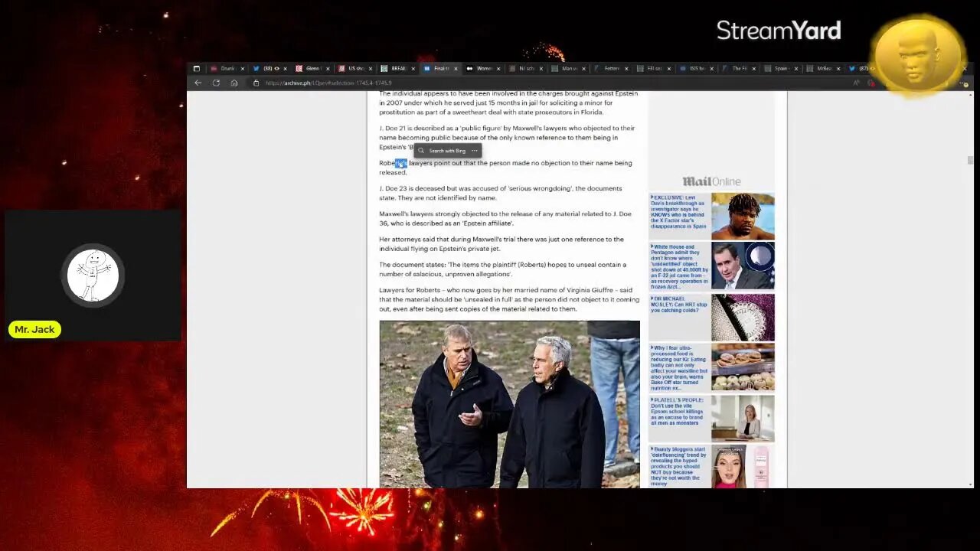The height and width of the screenshot is (551, 980).
Task: Click the photo of two men walking
Action: [509, 404]
